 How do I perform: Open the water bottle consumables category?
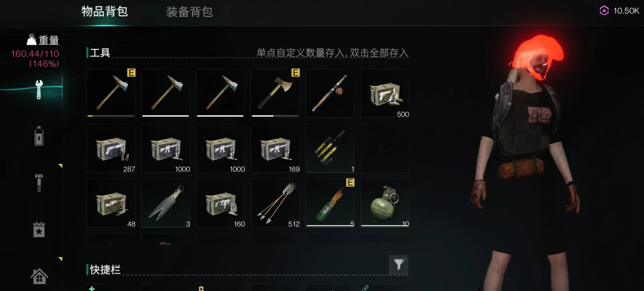(39, 136)
